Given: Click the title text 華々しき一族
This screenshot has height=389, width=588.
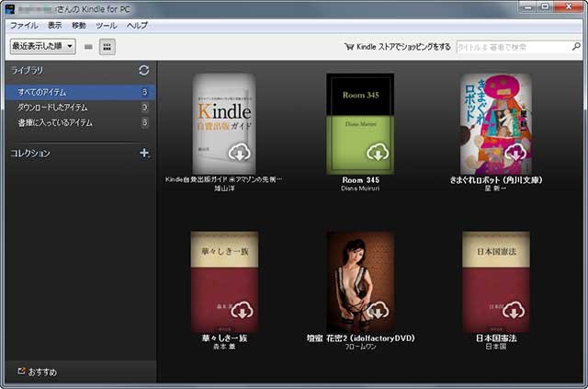Looking at the screenshot, I should pyautogui.click(x=224, y=338).
